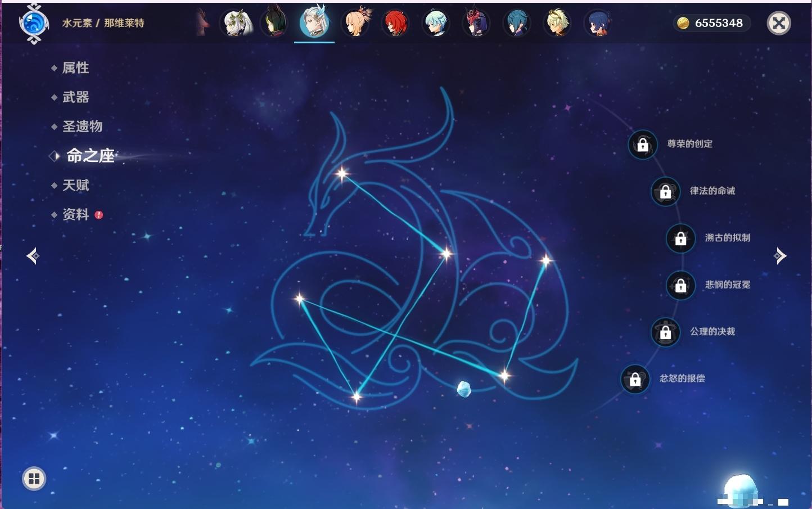Select the red-haired character portrait

[396, 23]
